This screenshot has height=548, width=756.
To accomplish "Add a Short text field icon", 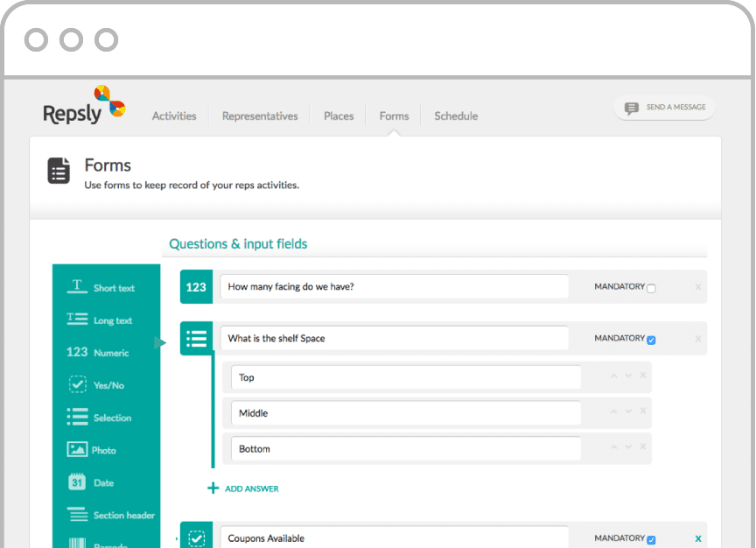I will (x=77, y=287).
